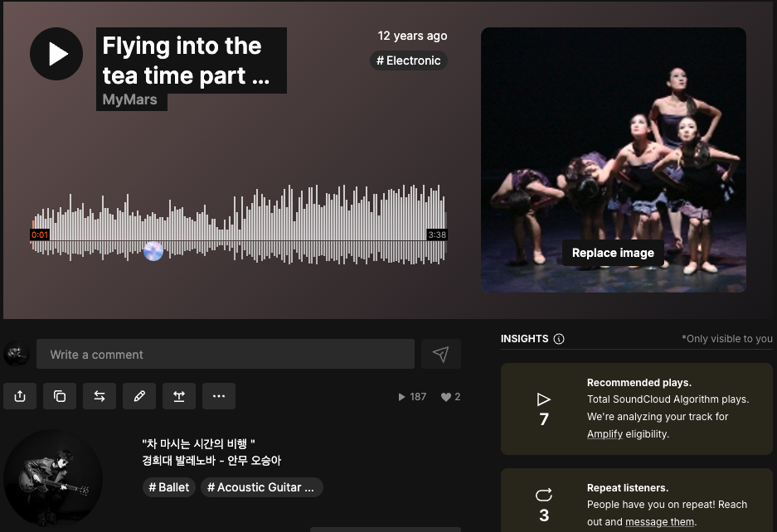Screen dimensions: 777x532
Task: Click the Replace image button
Action: 613,253
